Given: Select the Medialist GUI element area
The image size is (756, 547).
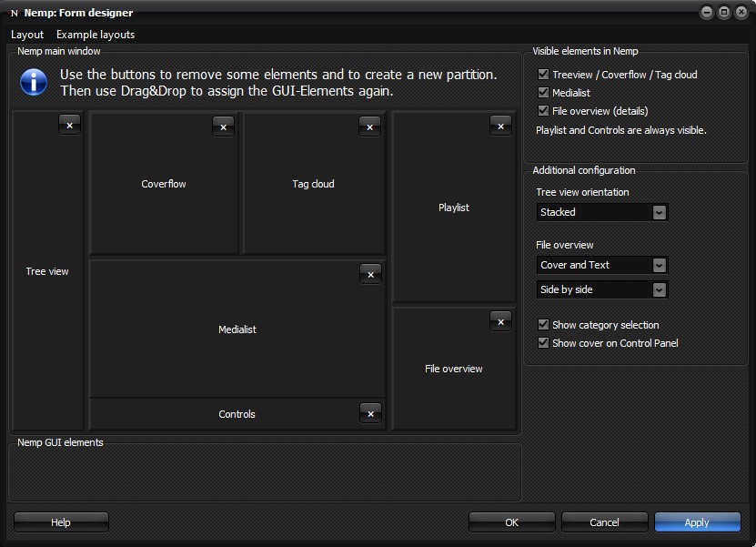Looking at the screenshot, I should [x=237, y=330].
